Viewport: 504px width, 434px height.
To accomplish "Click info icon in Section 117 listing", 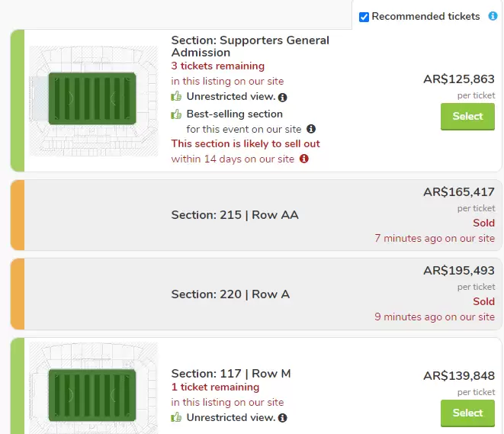I will (x=283, y=418).
